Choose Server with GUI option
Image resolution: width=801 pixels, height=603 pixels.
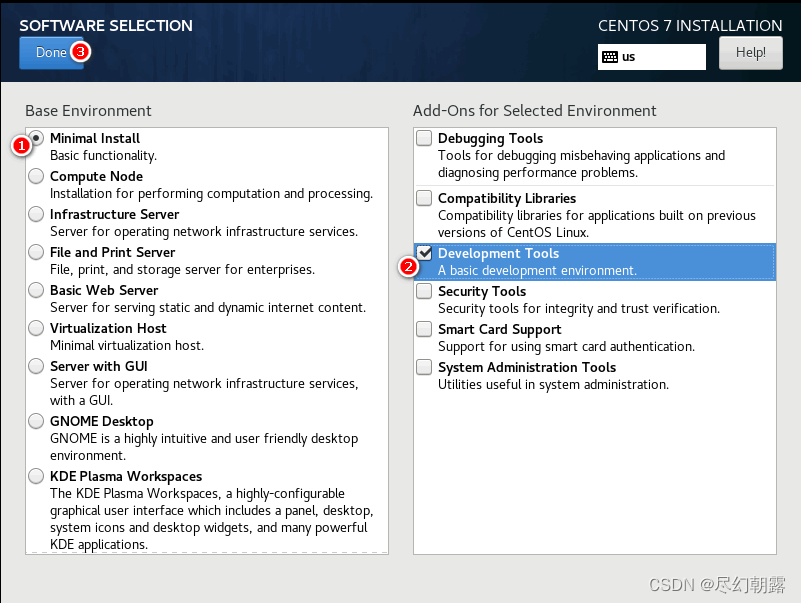36,366
